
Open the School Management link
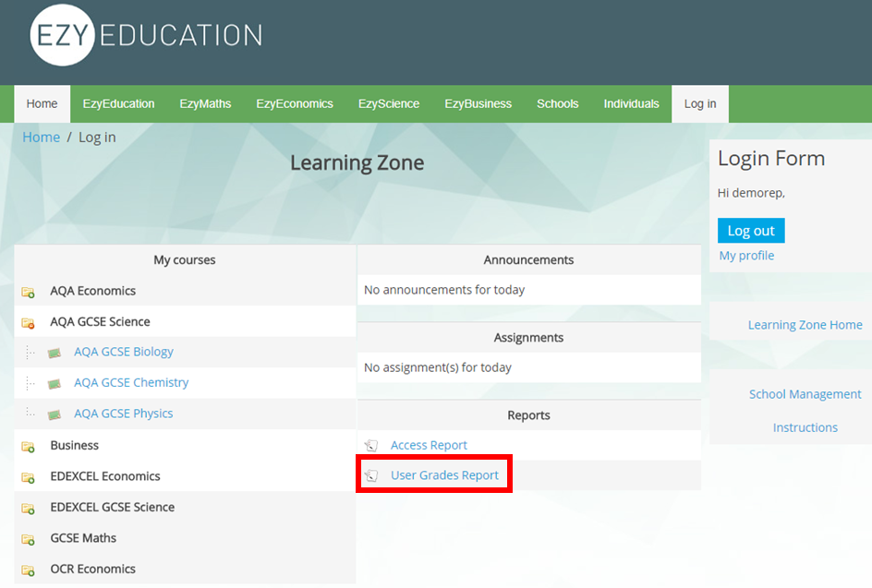pos(805,394)
